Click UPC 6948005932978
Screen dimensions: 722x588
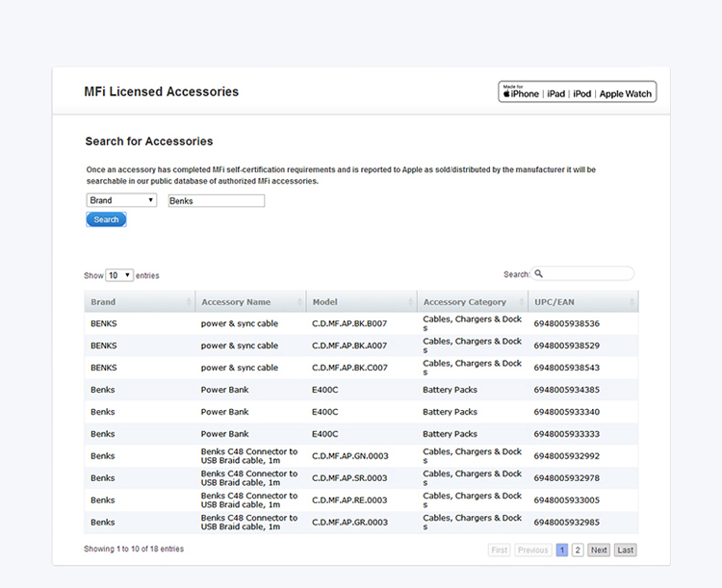point(566,478)
